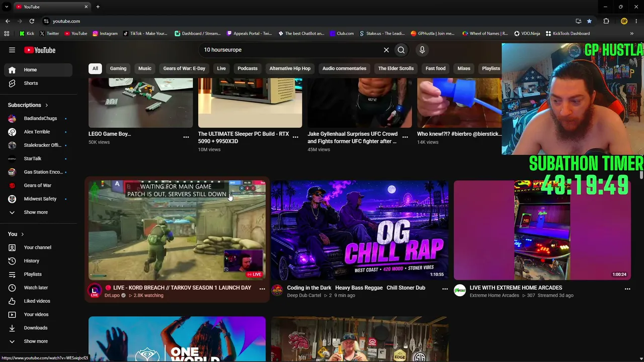
Task: Filter feed by Music
Action: tap(145, 68)
